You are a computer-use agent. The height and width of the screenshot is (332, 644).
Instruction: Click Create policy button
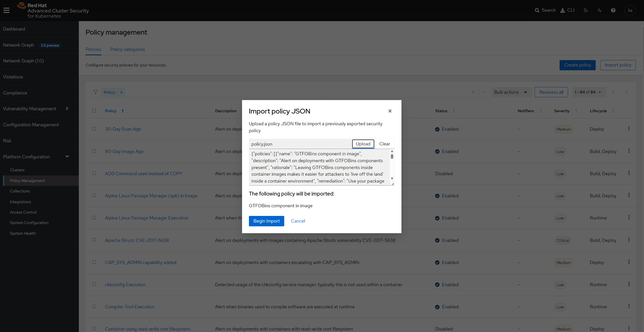(x=577, y=65)
